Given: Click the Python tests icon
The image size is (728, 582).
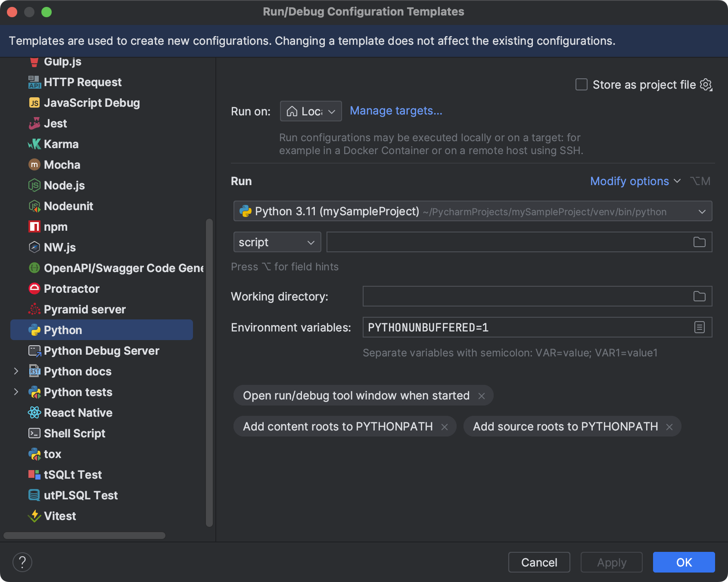Looking at the screenshot, I should pyautogui.click(x=34, y=392).
